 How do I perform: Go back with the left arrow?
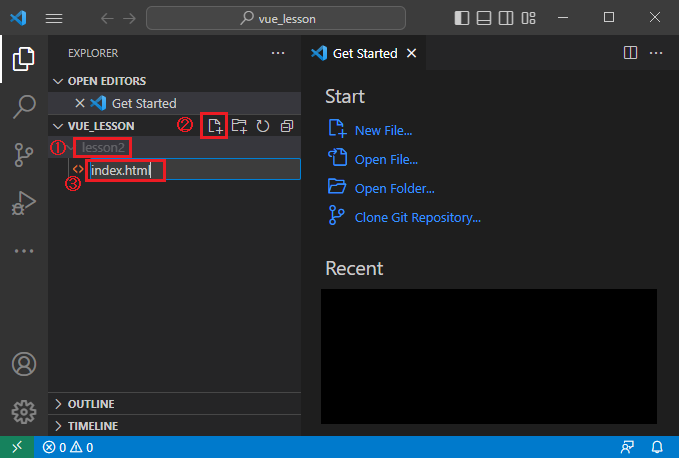click(107, 18)
